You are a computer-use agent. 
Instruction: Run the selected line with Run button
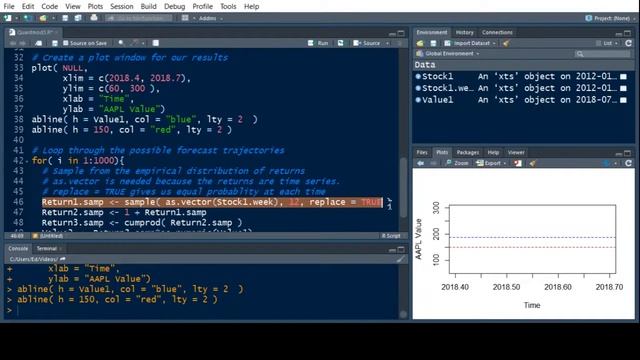(318, 43)
